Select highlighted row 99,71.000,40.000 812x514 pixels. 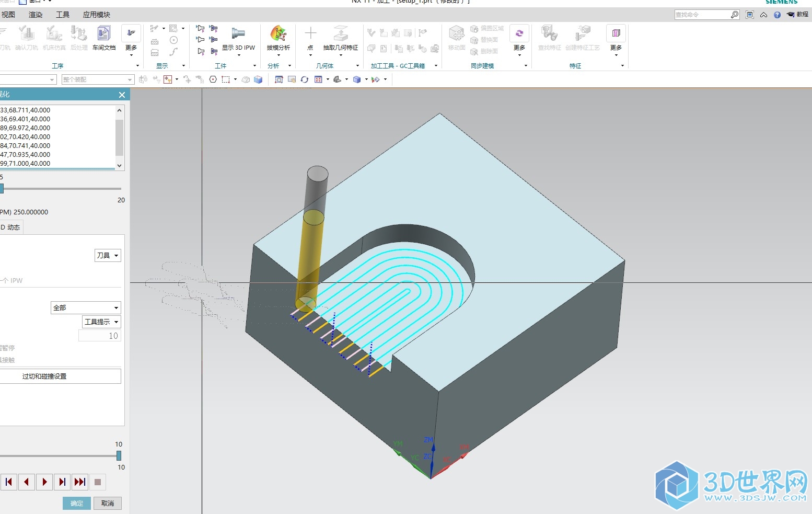[57, 164]
